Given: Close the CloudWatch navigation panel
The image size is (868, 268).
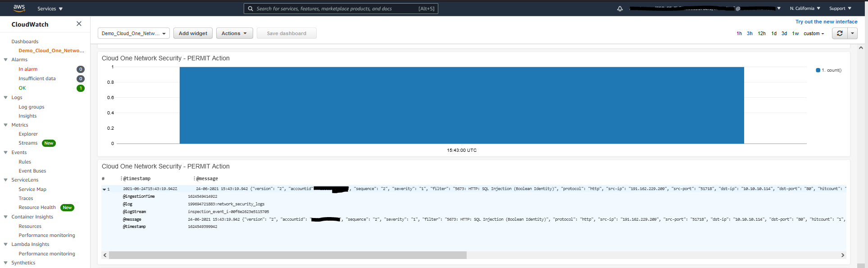Looking at the screenshot, I should [79, 24].
